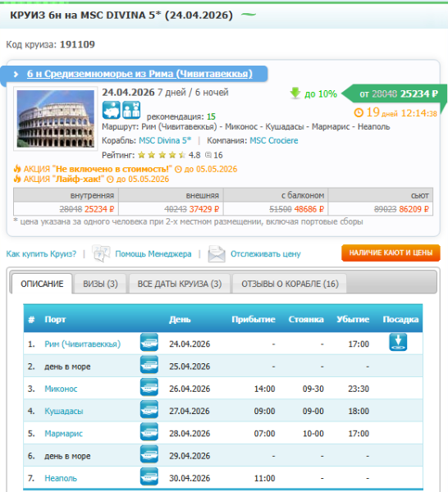Open the Как купить Круиз? link
The image size is (448, 492).
coord(41,254)
